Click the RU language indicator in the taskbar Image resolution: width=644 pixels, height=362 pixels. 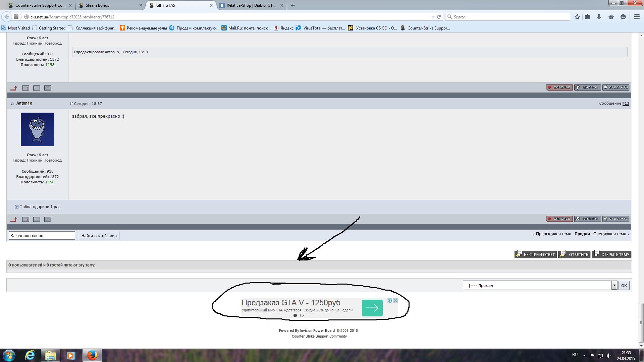pyautogui.click(x=575, y=355)
